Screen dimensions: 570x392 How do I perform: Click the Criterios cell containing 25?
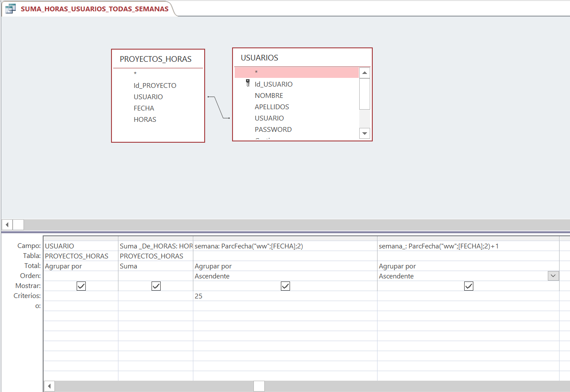point(285,296)
